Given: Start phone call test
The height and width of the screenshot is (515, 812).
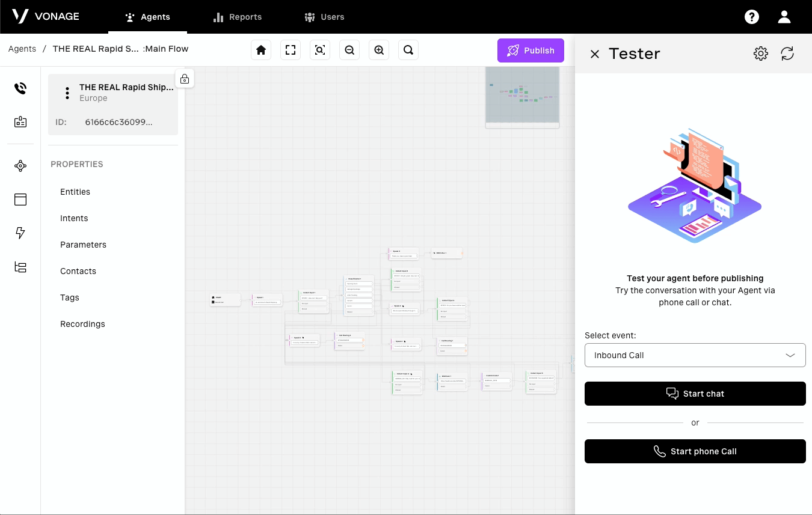Looking at the screenshot, I should tap(695, 451).
